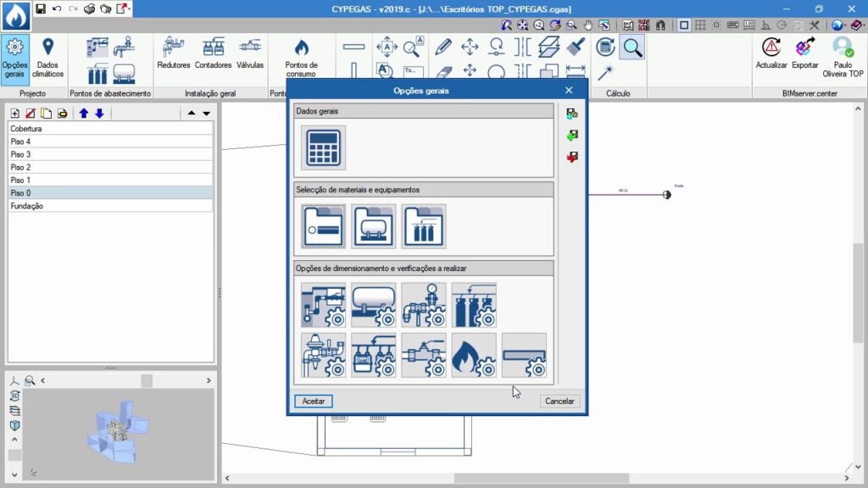Move floor up with blue up arrow

coord(83,114)
